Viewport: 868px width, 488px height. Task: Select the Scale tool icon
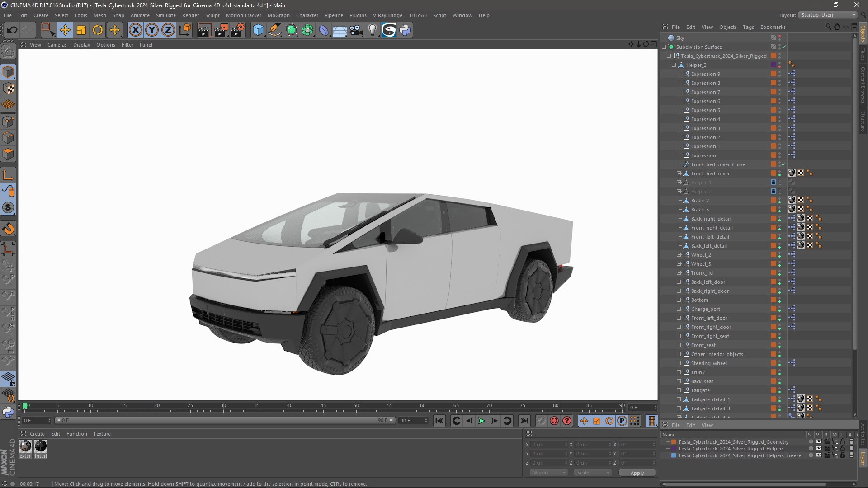click(81, 30)
